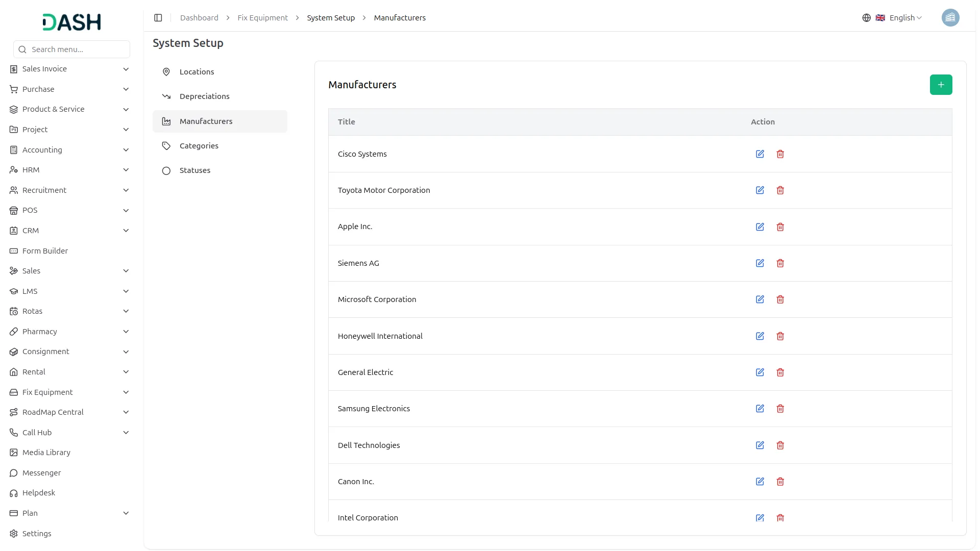The height and width of the screenshot is (551, 980).
Task: Expand the HRM sidebar section
Action: tap(69, 170)
